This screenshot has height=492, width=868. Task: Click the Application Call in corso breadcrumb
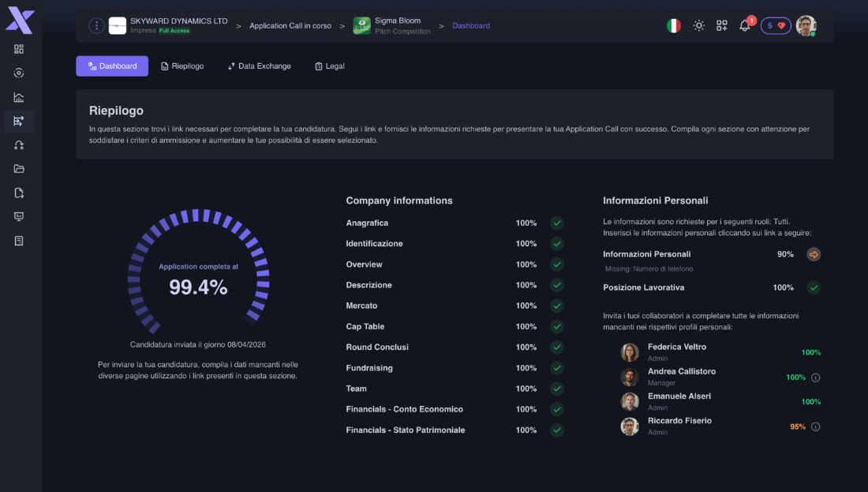click(290, 25)
